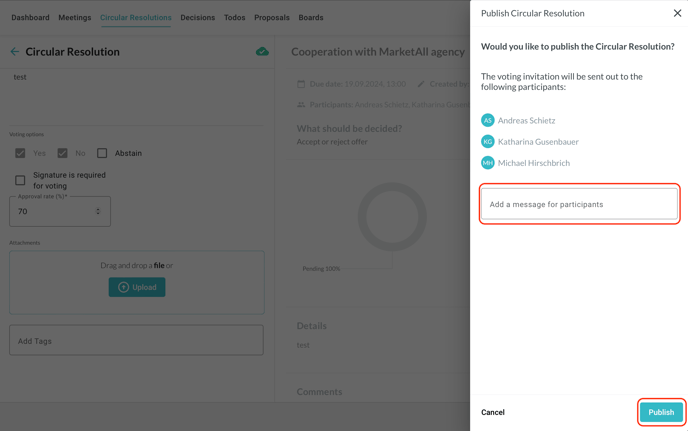Screen dimensions: 688x431
Task: Open the Meetings tab
Action: click(x=74, y=17)
